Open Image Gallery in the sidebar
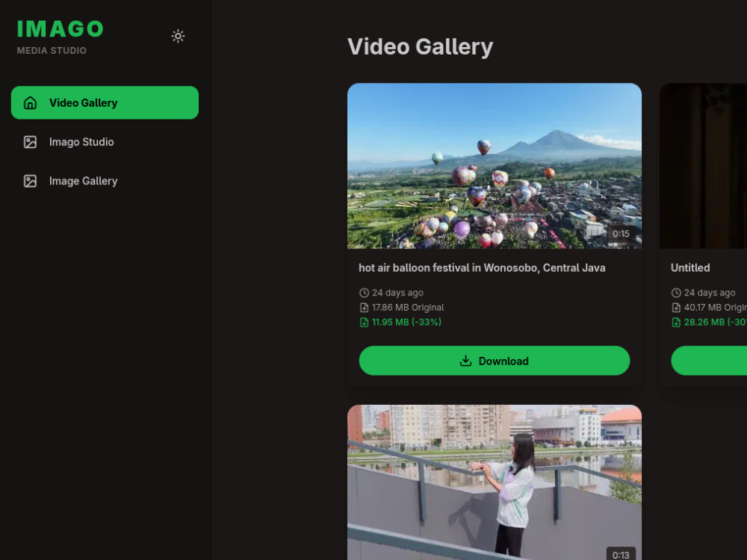747x560 pixels. click(x=105, y=181)
